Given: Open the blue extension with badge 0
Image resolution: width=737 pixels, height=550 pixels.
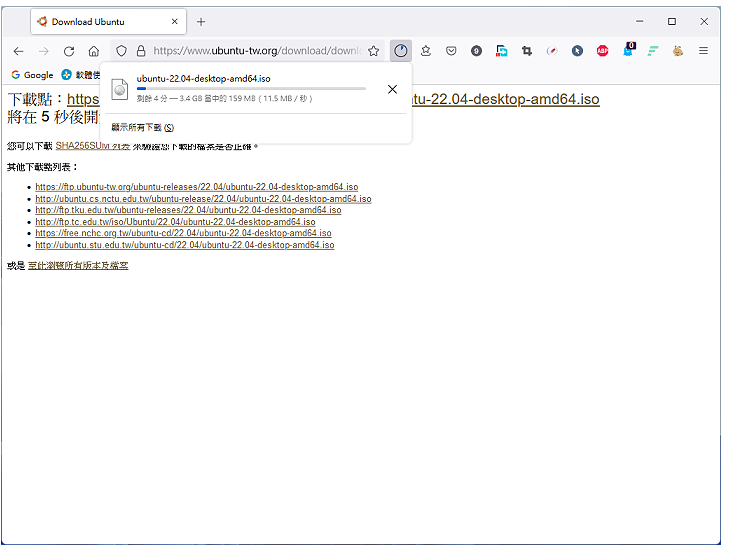Looking at the screenshot, I should point(628,50).
